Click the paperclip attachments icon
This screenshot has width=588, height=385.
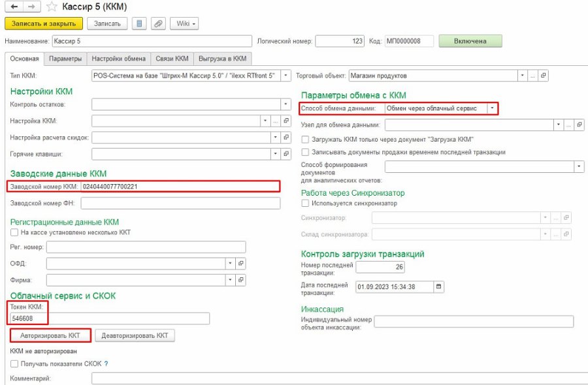tap(158, 23)
